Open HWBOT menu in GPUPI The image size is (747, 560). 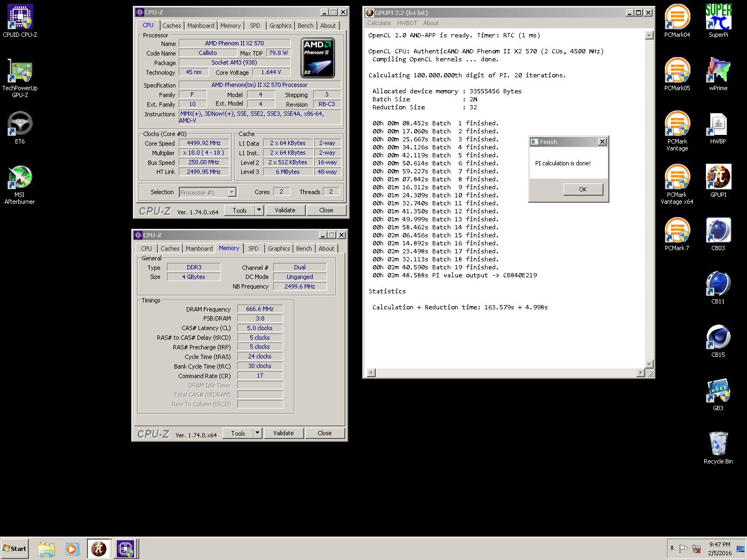pyautogui.click(x=407, y=23)
